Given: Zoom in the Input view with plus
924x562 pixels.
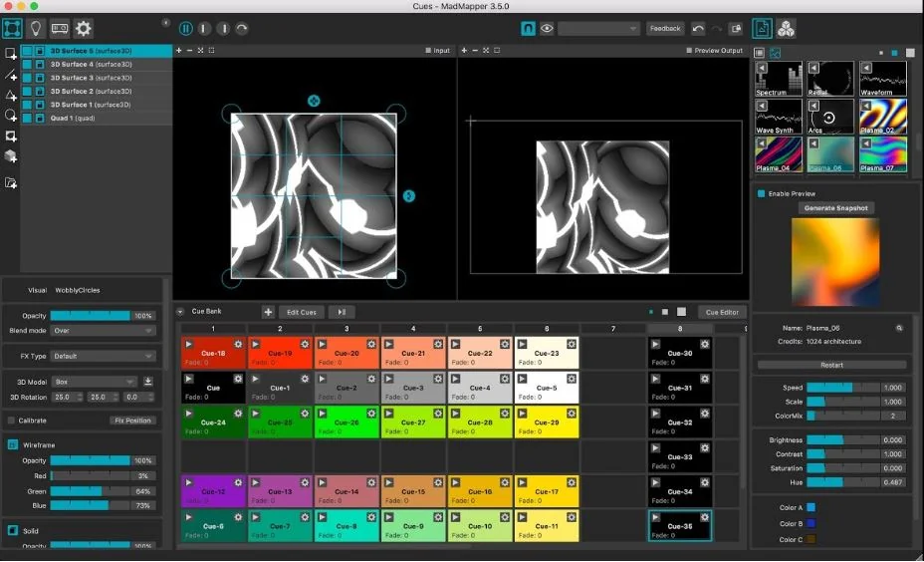Looking at the screenshot, I should coord(179,51).
